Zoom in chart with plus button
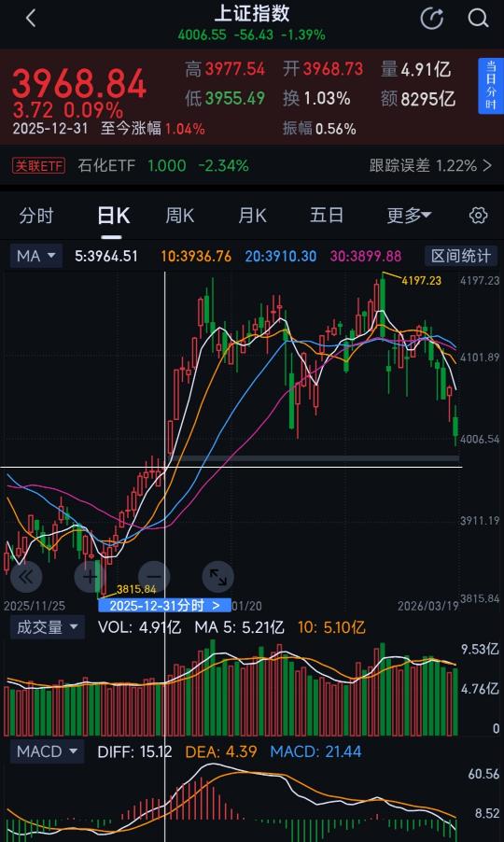 point(90,577)
